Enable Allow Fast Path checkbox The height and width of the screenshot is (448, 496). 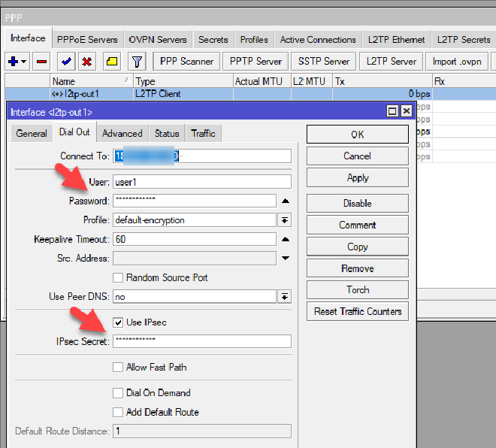[x=118, y=368]
